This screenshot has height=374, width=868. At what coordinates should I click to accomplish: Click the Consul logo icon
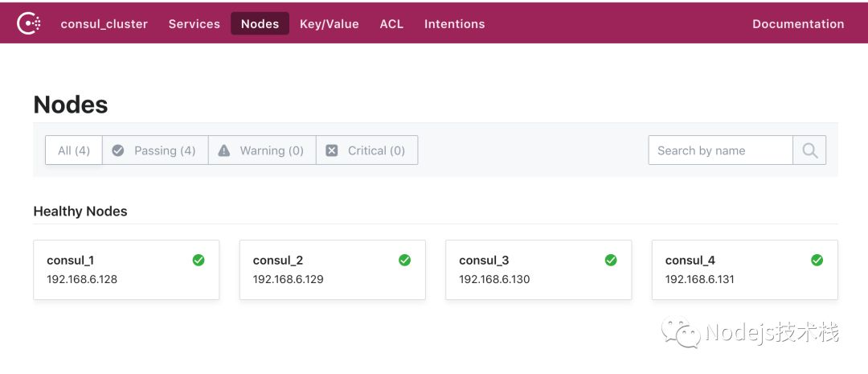29,23
